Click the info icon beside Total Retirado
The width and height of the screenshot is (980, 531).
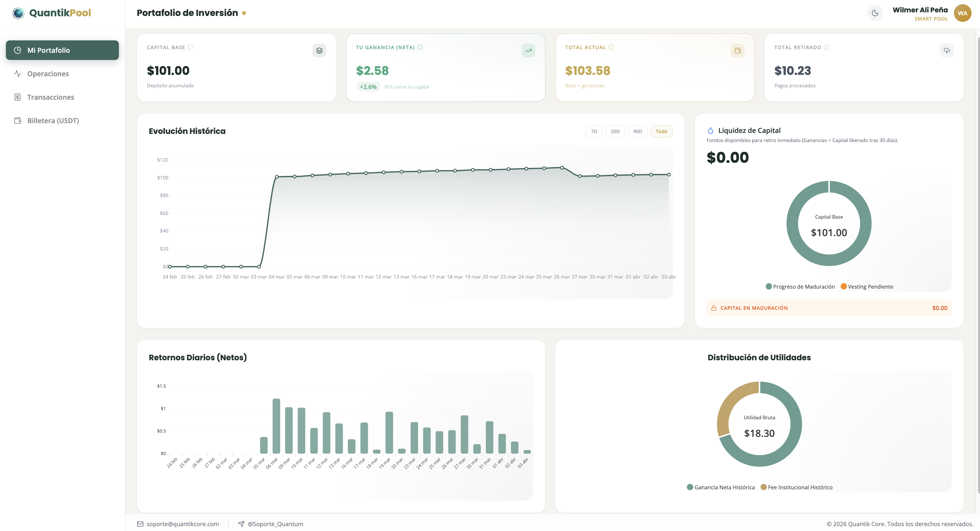(x=826, y=47)
